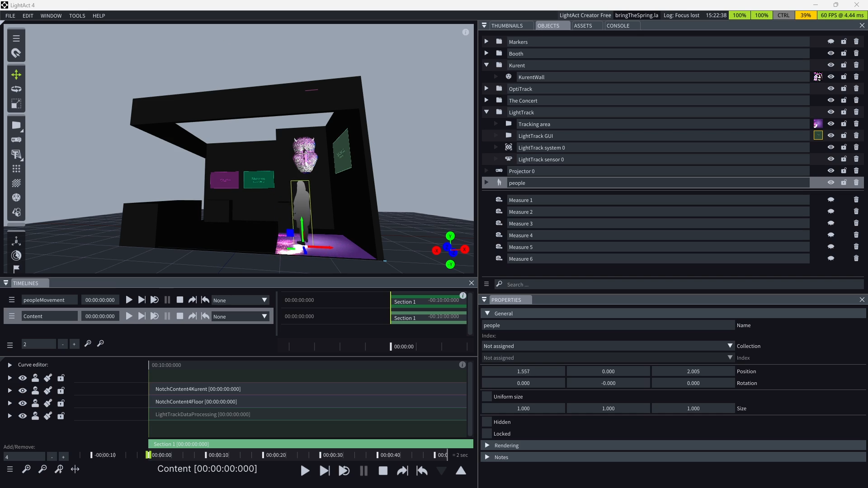Click the flag tool at bottom of toolbar
Viewport: 868px width, 488px height.
[16, 269]
